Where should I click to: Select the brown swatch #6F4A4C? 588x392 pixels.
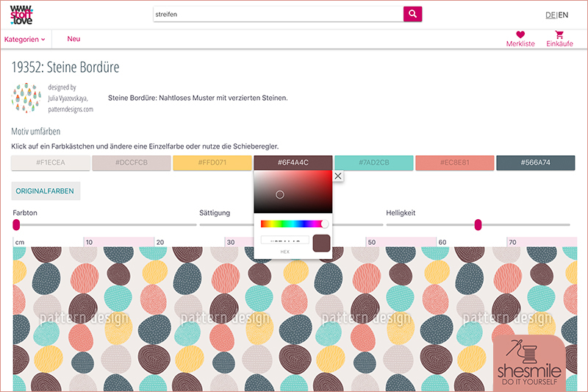(293, 163)
